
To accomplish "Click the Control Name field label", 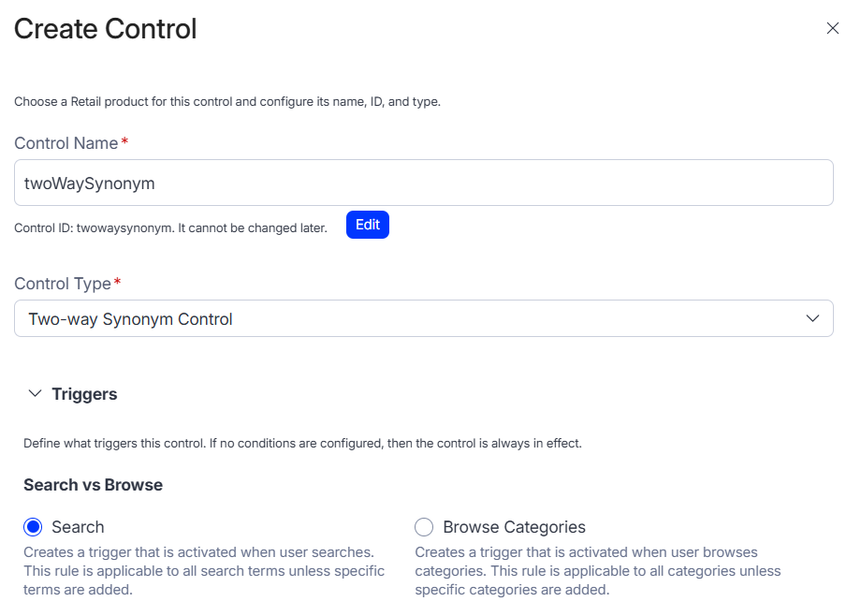I will click(66, 143).
